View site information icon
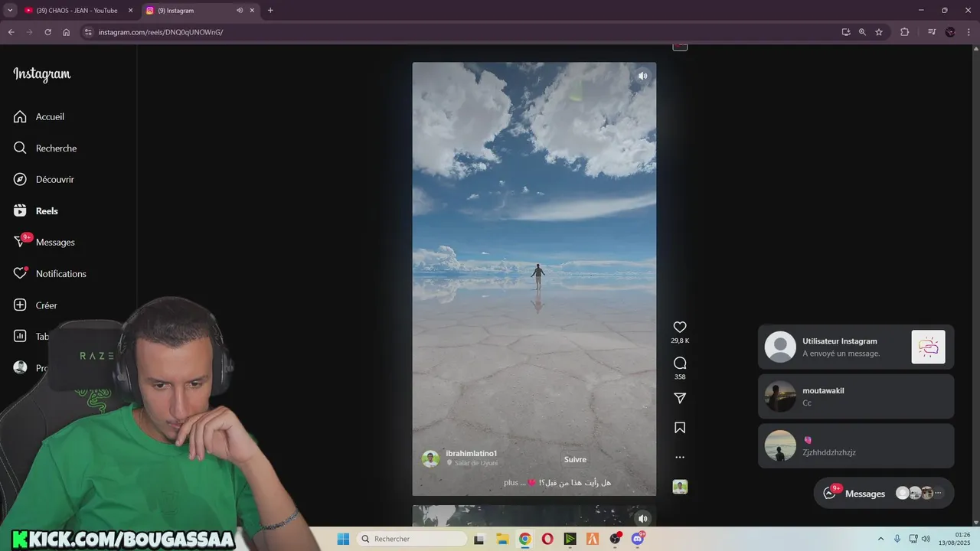 (88, 32)
